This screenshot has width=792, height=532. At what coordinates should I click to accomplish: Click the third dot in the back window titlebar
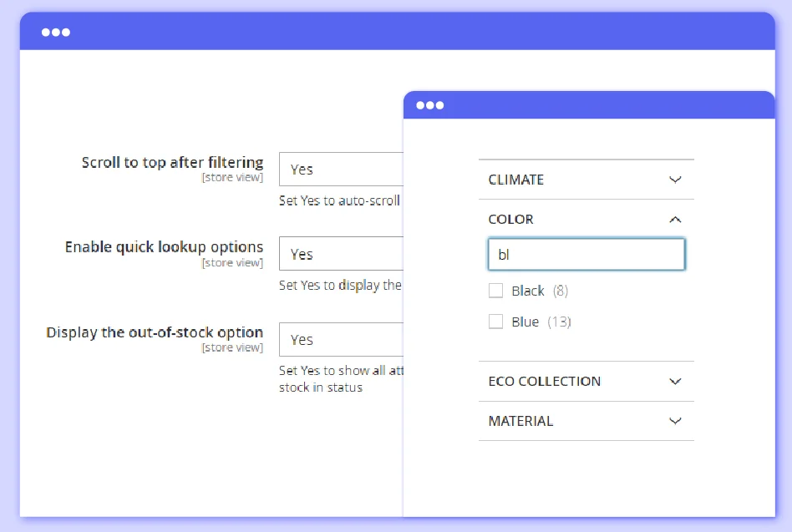[x=65, y=31]
